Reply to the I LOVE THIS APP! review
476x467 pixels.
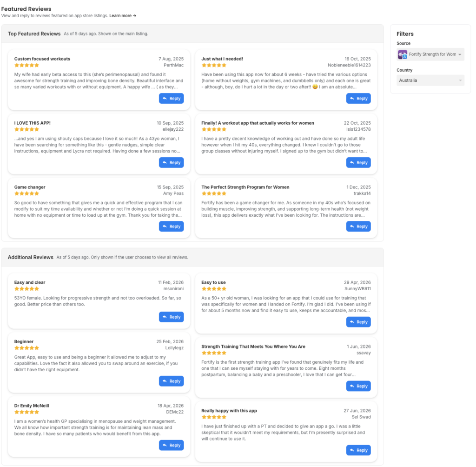click(x=171, y=162)
